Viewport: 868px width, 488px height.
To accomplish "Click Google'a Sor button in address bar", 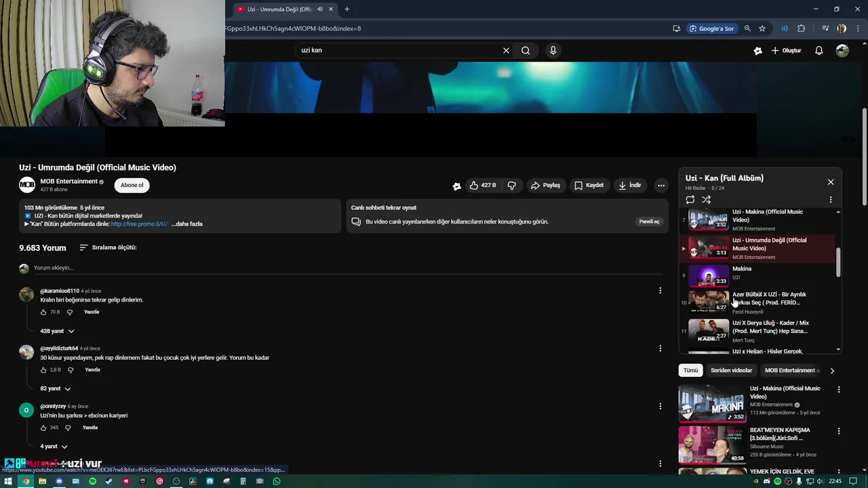I will (x=712, y=28).
